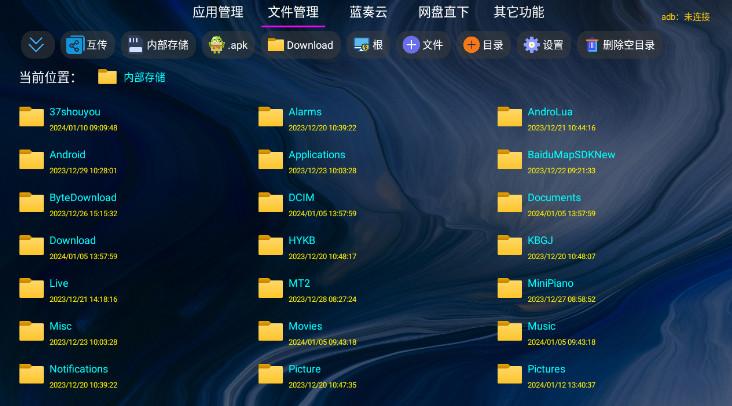Open 设置 settings gear
Image resolution: width=732 pixels, height=406 pixels.
tap(544, 45)
